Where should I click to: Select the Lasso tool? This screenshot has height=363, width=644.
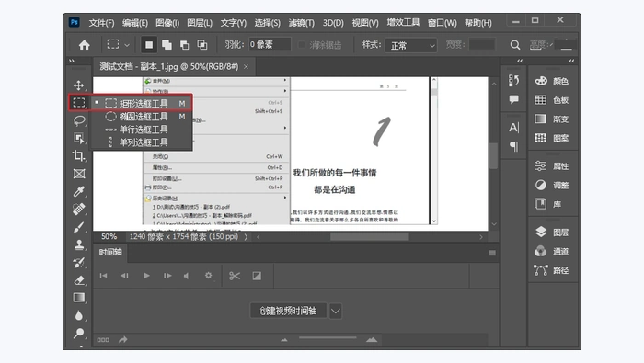pos(79,120)
